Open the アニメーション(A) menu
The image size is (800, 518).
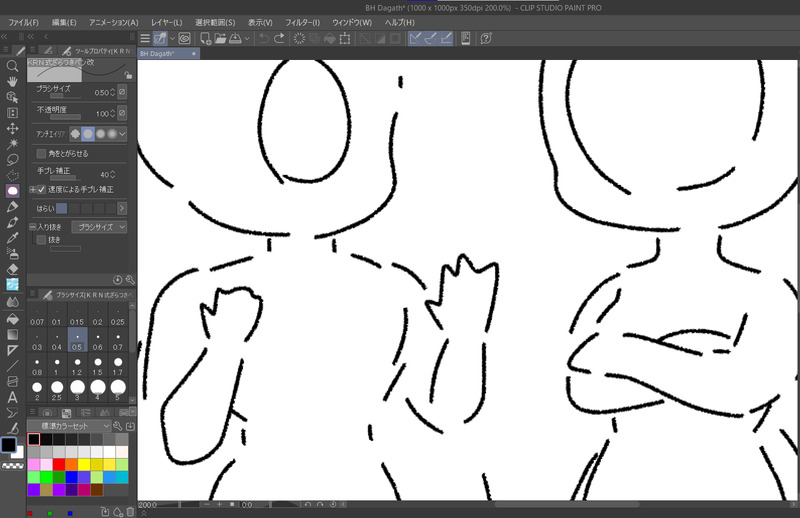[113, 22]
